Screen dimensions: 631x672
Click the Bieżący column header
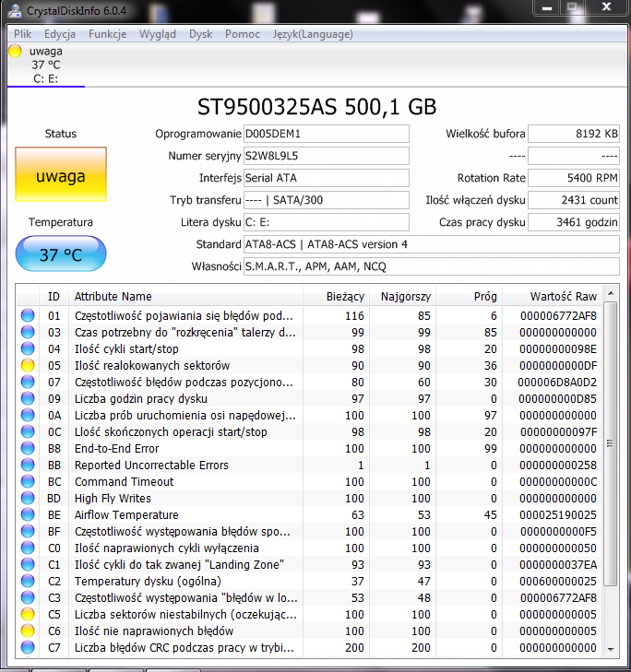pyautogui.click(x=337, y=296)
